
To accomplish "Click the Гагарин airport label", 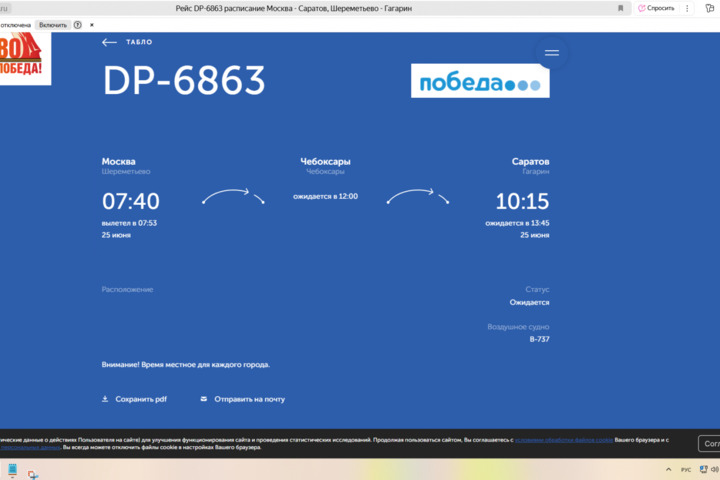I will (536, 172).
